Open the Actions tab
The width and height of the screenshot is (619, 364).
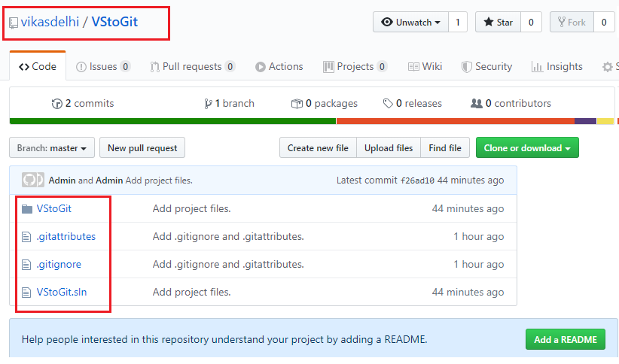pyautogui.click(x=279, y=66)
